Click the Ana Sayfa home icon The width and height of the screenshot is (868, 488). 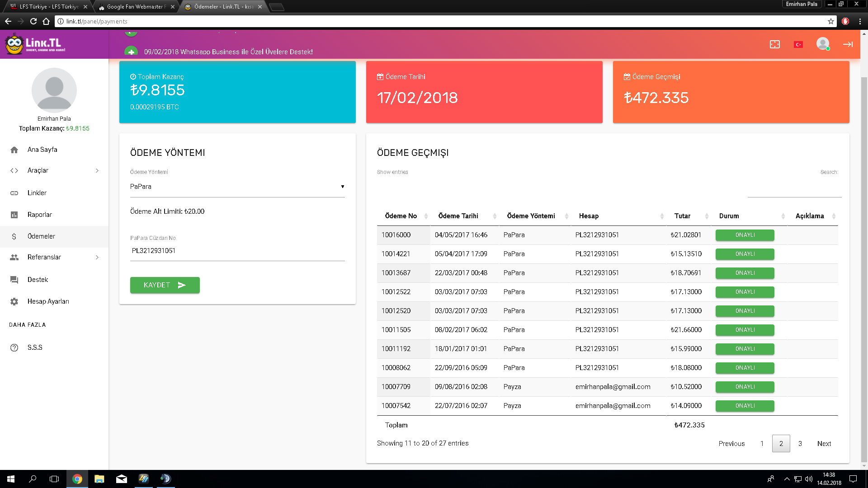[14, 150]
